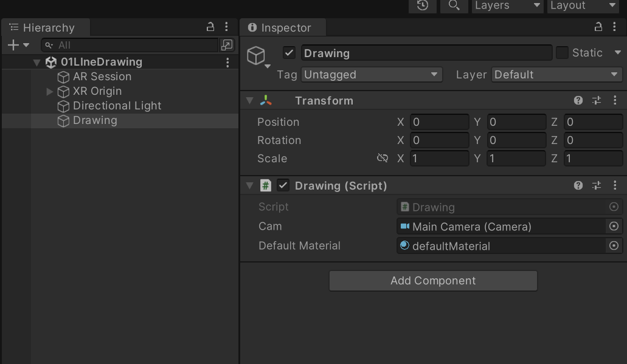Screen dimensions: 627x364
Task: Click the global search magnifier icon
Action: (x=454, y=5)
